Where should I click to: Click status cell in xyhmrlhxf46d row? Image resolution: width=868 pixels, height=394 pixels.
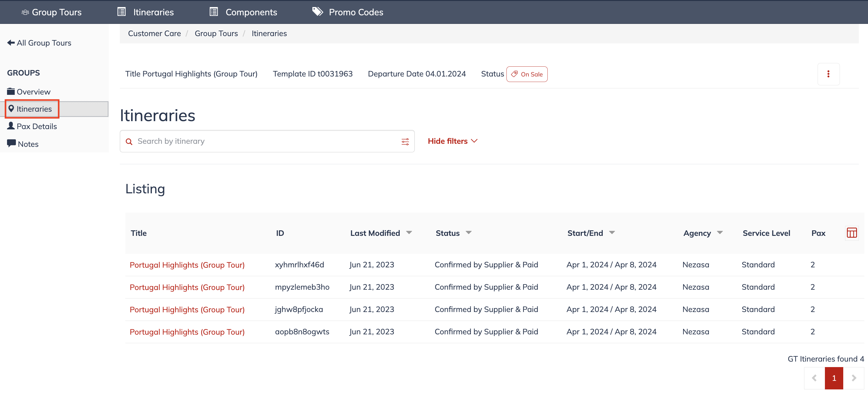486,265
